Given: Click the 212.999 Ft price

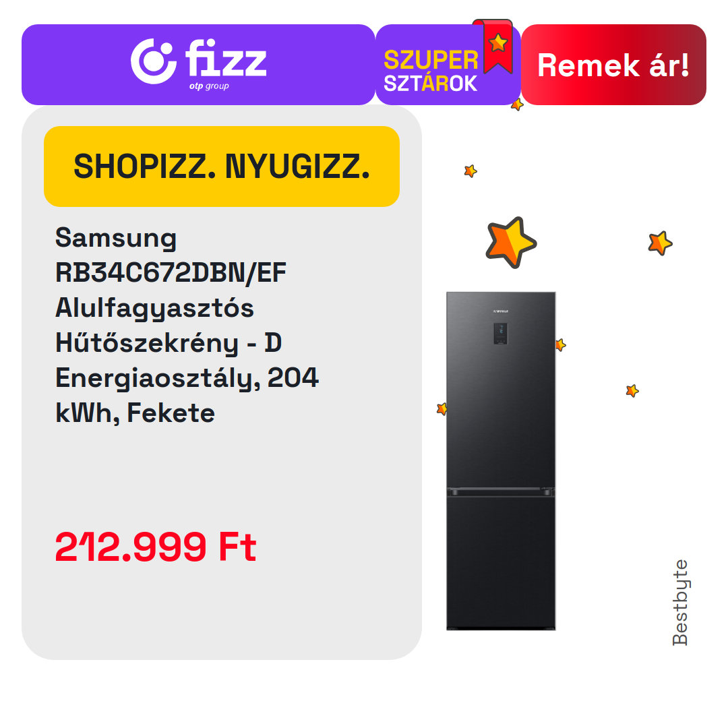Looking at the screenshot, I should (156, 547).
